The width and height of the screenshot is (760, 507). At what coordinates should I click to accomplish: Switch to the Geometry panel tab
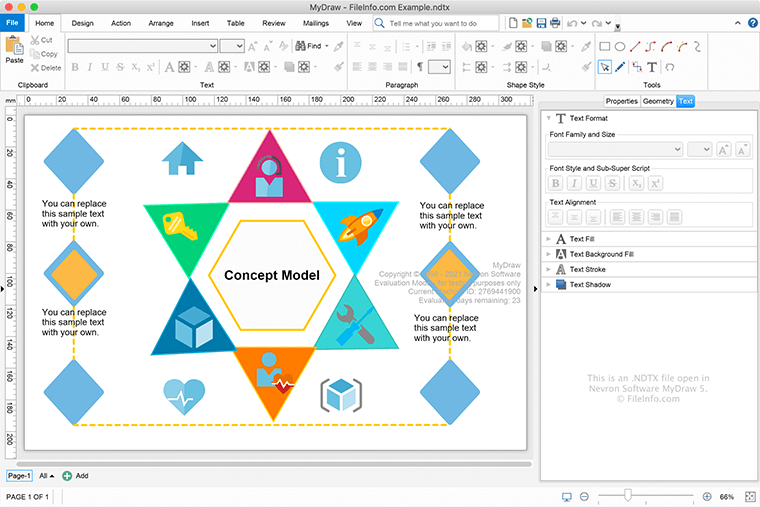click(x=658, y=101)
